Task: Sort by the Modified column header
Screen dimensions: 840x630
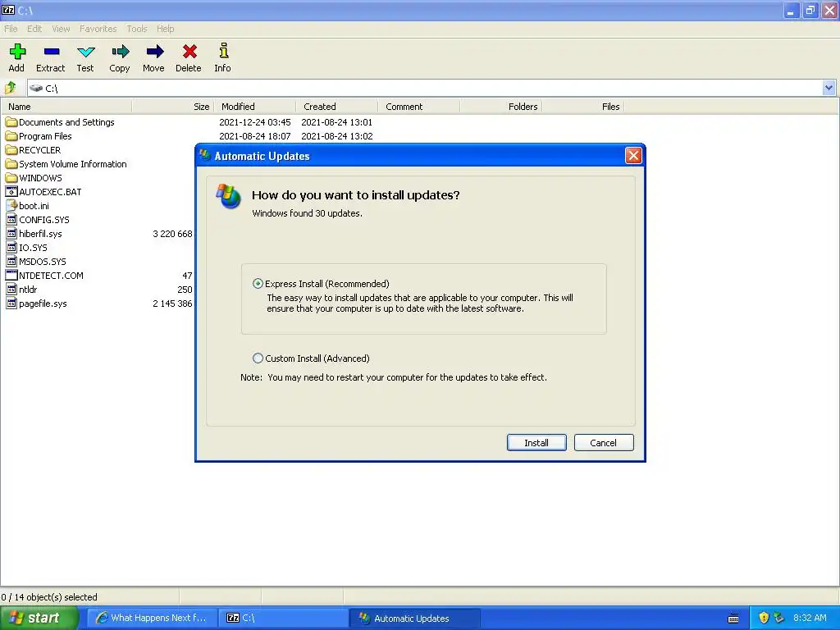Action: pyautogui.click(x=255, y=107)
